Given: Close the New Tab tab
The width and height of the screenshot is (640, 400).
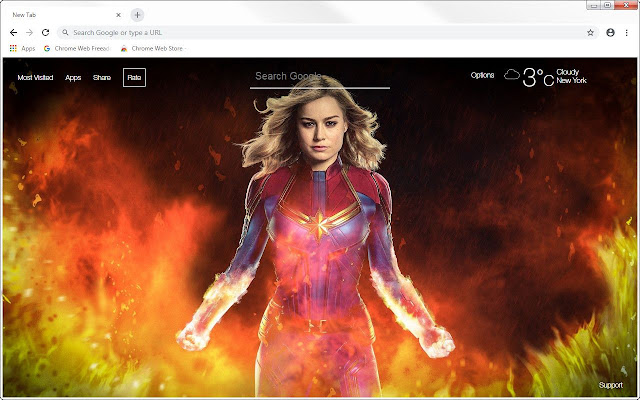Looking at the screenshot, I should [x=118, y=15].
